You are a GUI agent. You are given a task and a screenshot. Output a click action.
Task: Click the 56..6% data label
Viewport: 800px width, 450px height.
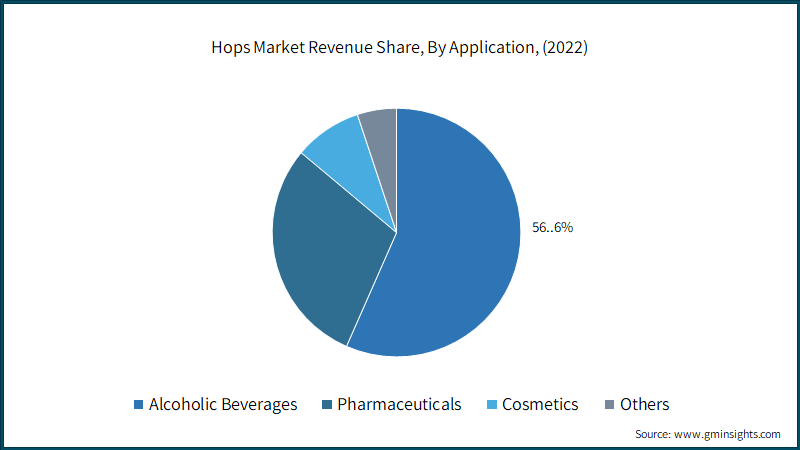point(553,228)
